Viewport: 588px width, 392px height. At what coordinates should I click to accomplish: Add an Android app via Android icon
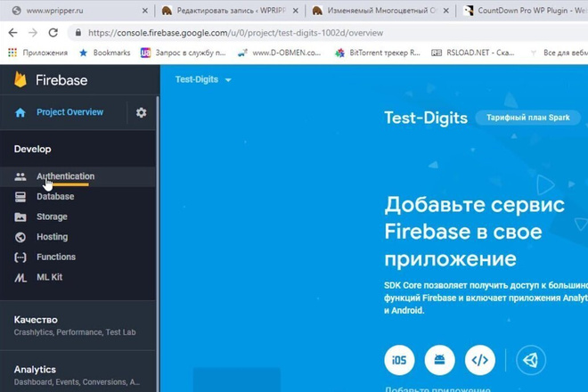[439, 360]
